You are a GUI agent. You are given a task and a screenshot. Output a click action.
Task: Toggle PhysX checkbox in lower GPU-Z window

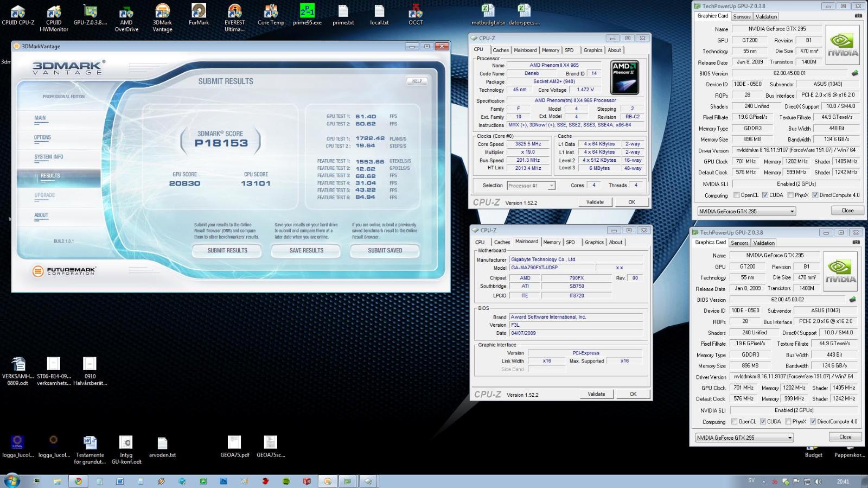[788, 422]
